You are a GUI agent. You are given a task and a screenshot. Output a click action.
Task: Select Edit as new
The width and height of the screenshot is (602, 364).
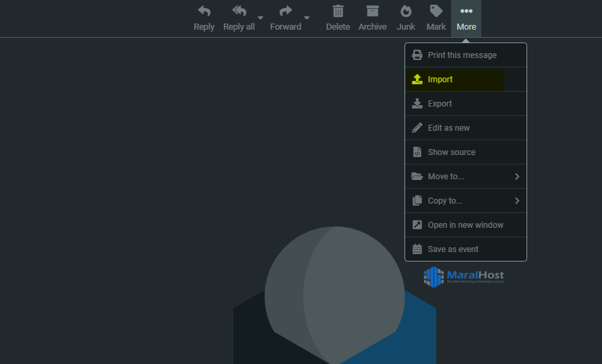click(x=448, y=128)
